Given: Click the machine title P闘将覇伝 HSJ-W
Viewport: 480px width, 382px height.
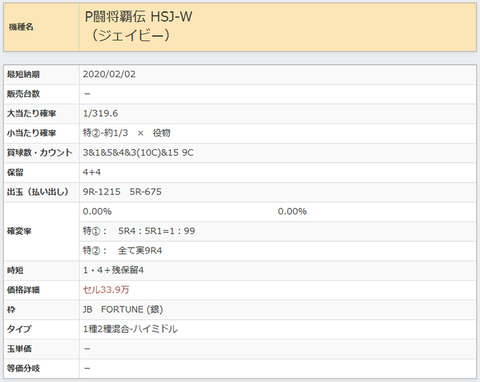Looking at the screenshot, I should coord(139,17).
